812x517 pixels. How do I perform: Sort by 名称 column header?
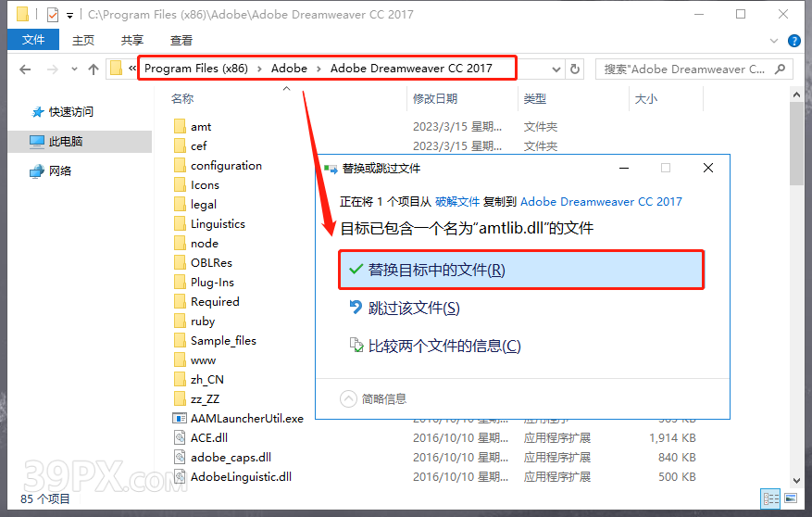tap(182, 98)
